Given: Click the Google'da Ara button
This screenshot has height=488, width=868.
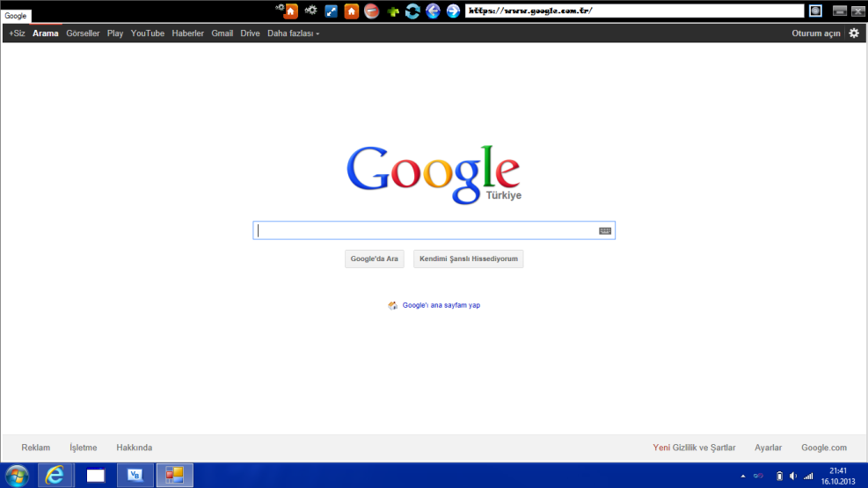Looking at the screenshot, I should click(x=374, y=259).
